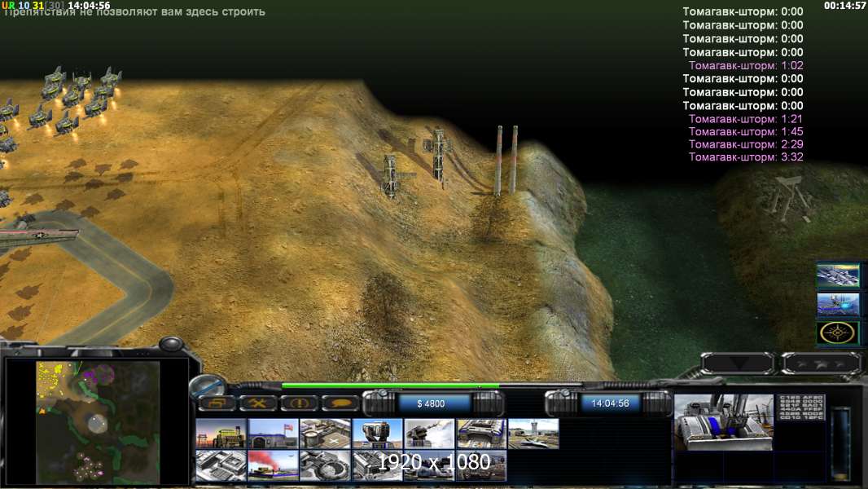Click the Томагавк-шторм: 2:29 timer

pyautogui.click(x=746, y=144)
